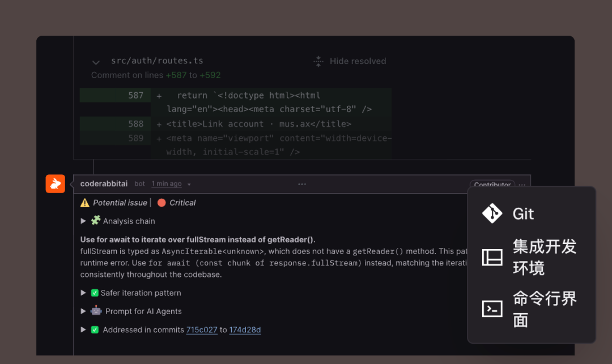This screenshot has width=612, height=364.
Task: Click the IDE layout panel icon
Action: [x=492, y=257]
